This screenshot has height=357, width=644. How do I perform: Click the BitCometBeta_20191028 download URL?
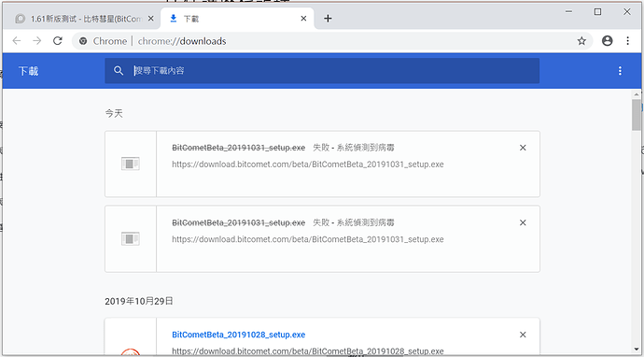pyautogui.click(x=308, y=351)
